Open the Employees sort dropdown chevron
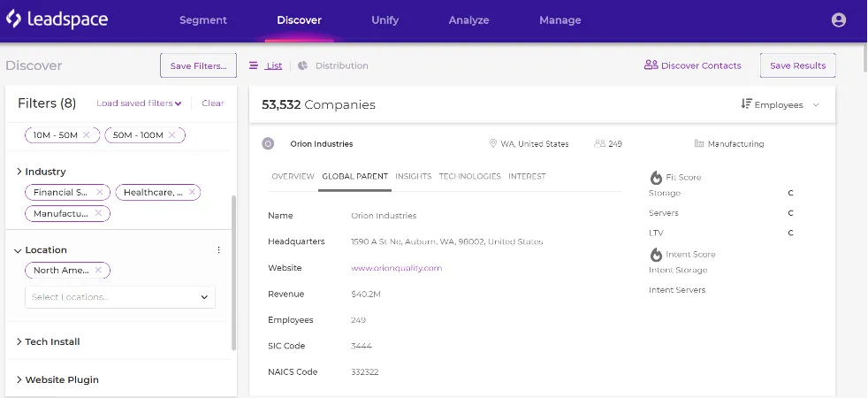The width and height of the screenshot is (868, 398). (816, 104)
